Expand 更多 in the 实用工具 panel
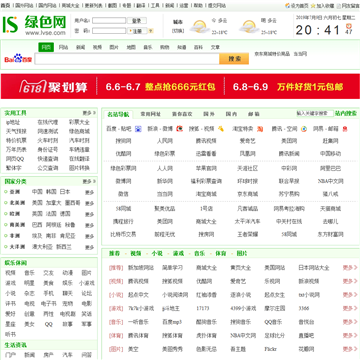360x360 pixels. tap(89, 113)
